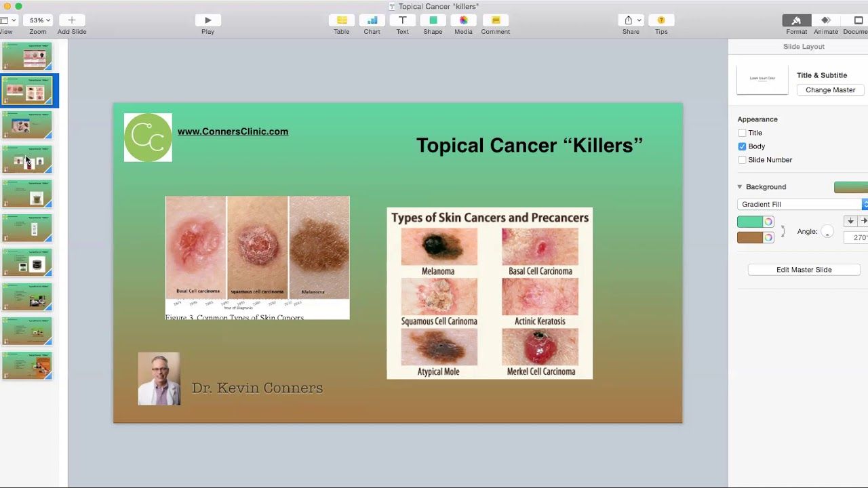Open the Tips icon
Viewport: 868px width, 488px height.
661,20
